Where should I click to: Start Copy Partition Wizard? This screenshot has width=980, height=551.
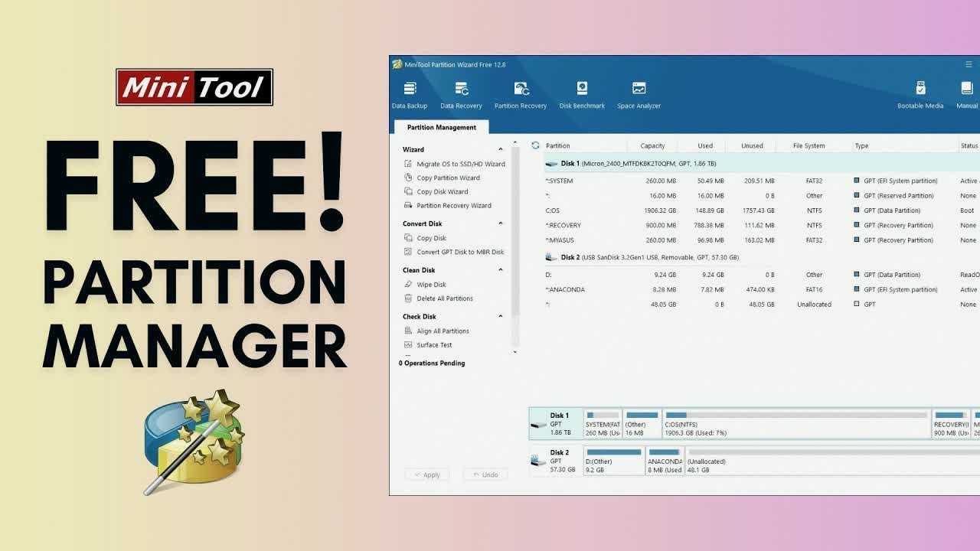click(443, 178)
